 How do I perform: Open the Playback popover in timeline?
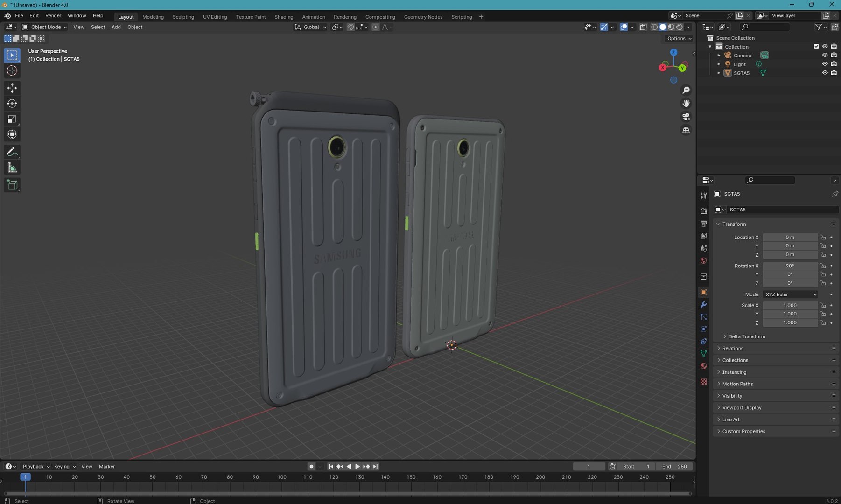tap(36, 467)
